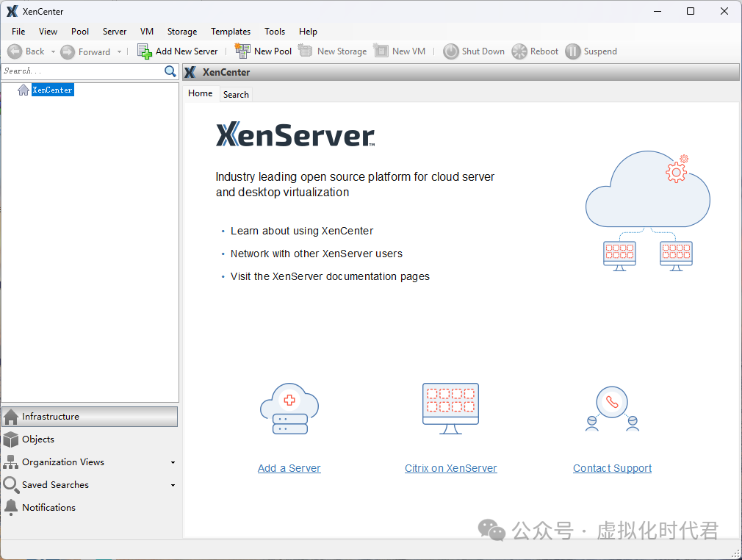Screen dimensions: 742x560
Task: Open the Templates menu
Action: pos(231,32)
